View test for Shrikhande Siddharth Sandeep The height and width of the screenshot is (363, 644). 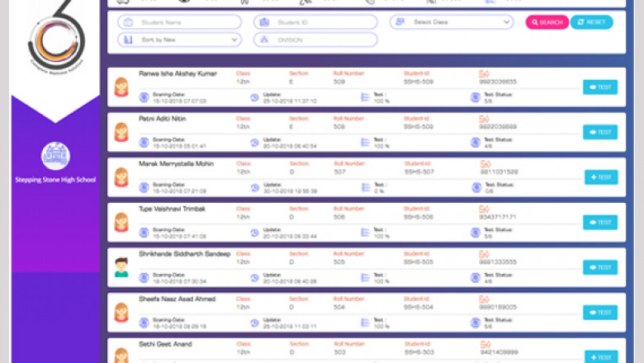coord(600,267)
